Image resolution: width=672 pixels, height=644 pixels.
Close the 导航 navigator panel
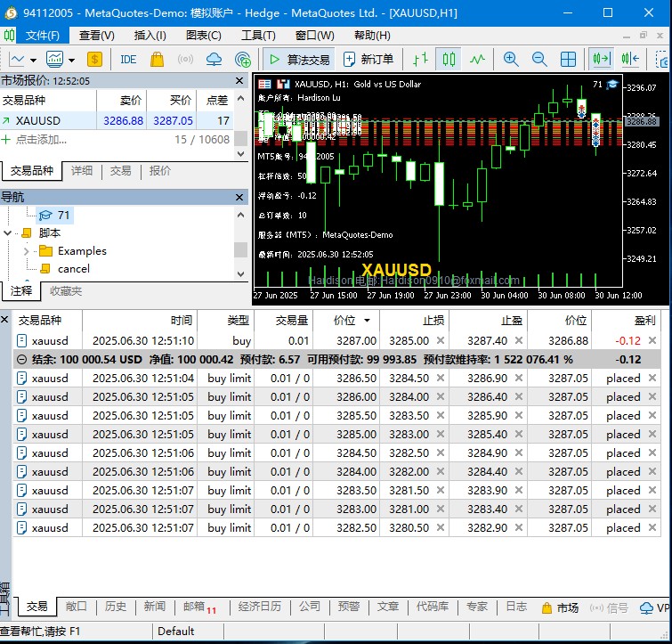239,197
